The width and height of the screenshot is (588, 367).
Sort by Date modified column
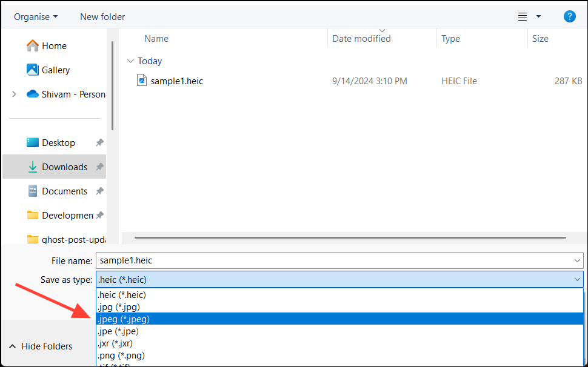coord(361,39)
